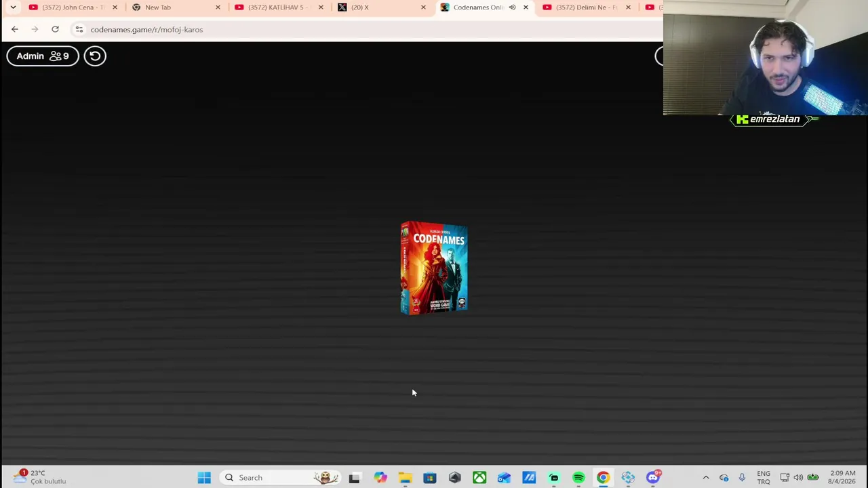The height and width of the screenshot is (488, 868).
Task: Open the network tray icon
Action: pos(785,478)
